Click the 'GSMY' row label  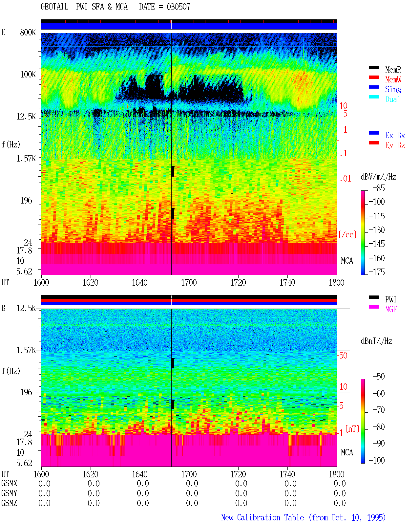click(x=9, y=493)
